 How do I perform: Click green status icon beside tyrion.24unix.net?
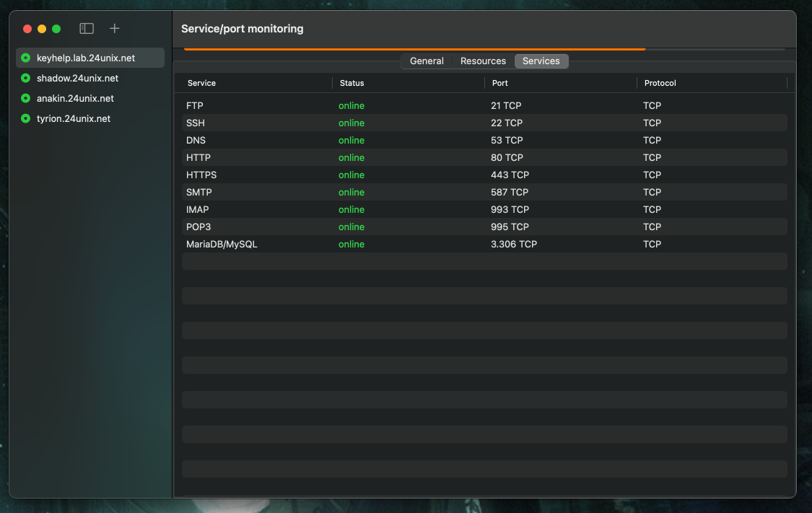click(26, 118)
